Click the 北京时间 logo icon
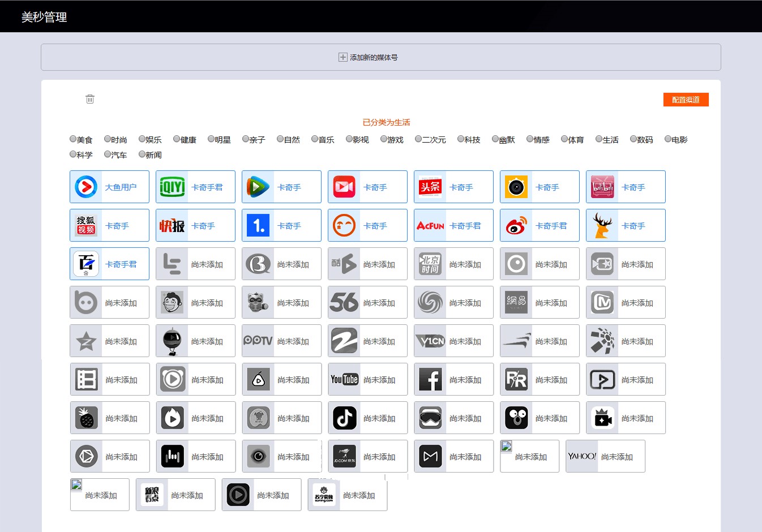762x532 pixels. click(430, 264)
